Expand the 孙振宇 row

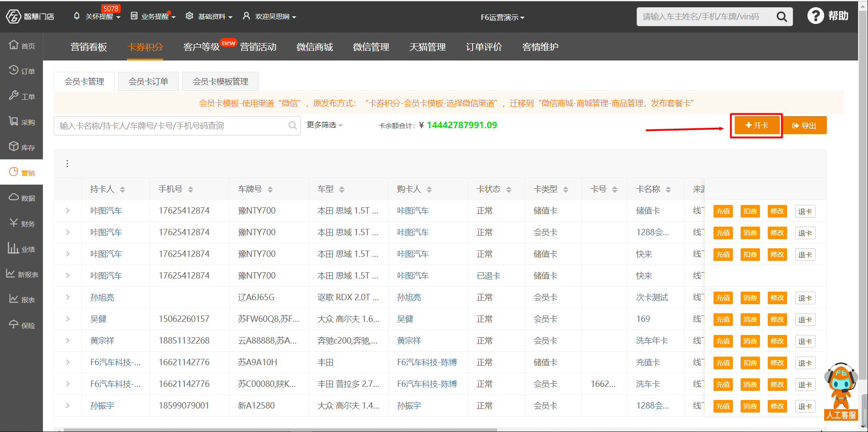[x=68, y=405]
